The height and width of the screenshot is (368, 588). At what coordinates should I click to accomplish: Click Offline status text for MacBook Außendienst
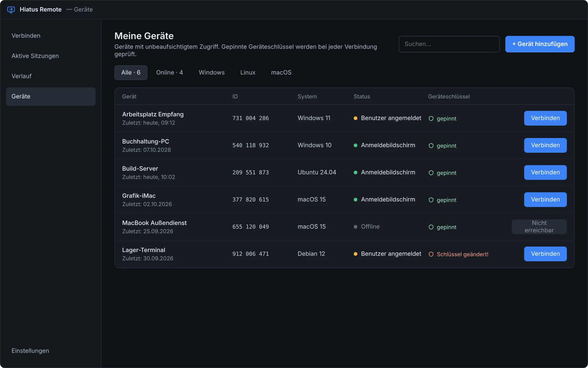point(370,227)
